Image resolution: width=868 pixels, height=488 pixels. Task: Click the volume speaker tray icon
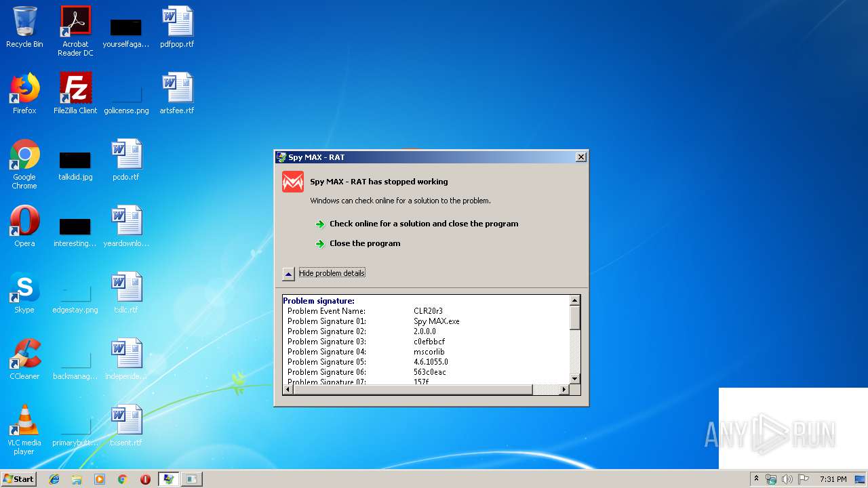787,479
